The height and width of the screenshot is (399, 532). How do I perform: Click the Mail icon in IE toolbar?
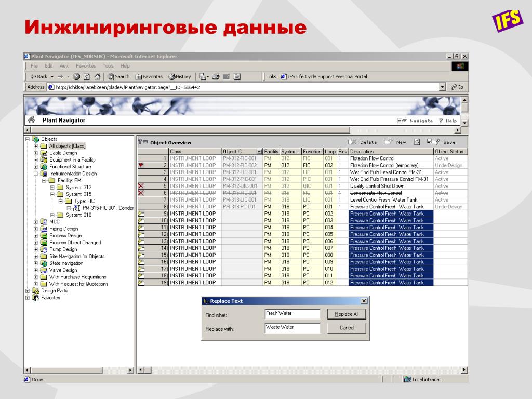pyautogui.click(x=203, y=77)
